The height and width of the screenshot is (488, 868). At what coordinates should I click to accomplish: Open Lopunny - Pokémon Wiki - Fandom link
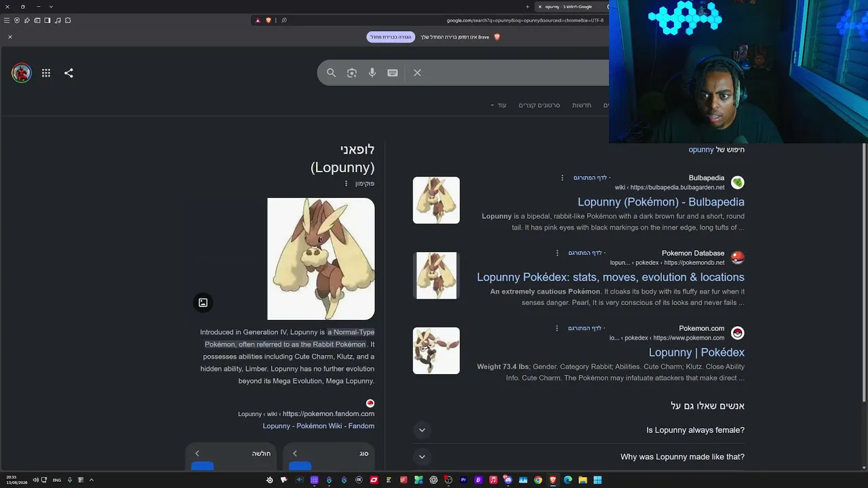(x=319, y=426)
